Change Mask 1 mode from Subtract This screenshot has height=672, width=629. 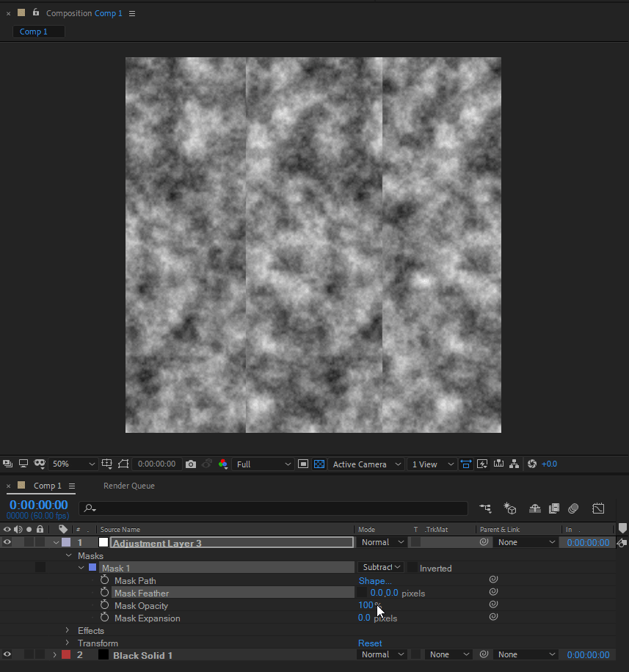click(380, 567)
